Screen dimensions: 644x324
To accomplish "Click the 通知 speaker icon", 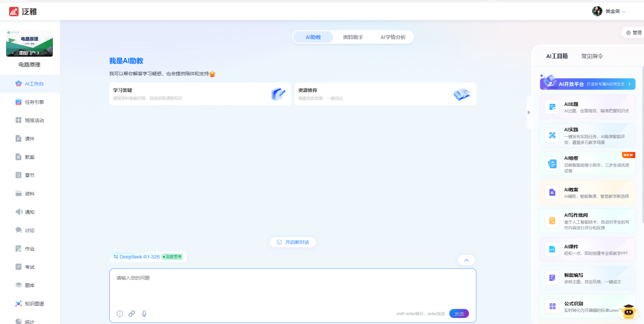I will [x=19, y=212].
